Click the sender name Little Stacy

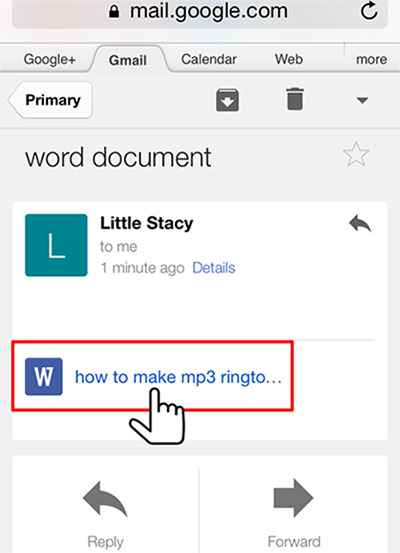tap(147, 223)
